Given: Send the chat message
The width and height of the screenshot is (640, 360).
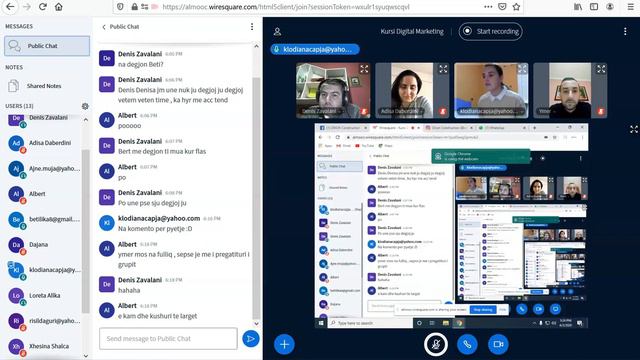Looking at the screenshot, I should (251, 338).
